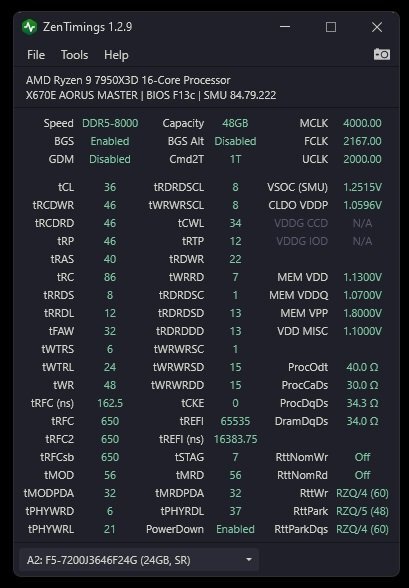The image size is (409, 588).
Task: Minimize the ZenTimings window
Action: [x=285, y=27]
